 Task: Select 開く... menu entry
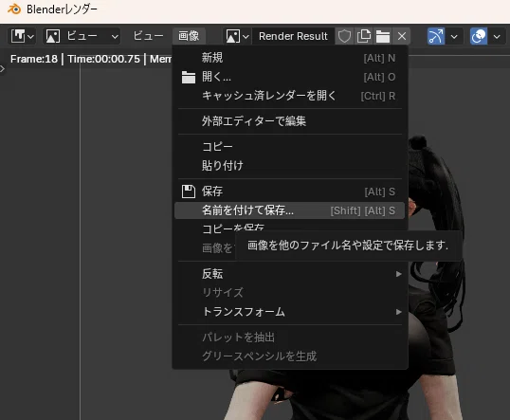coord(289,77)
